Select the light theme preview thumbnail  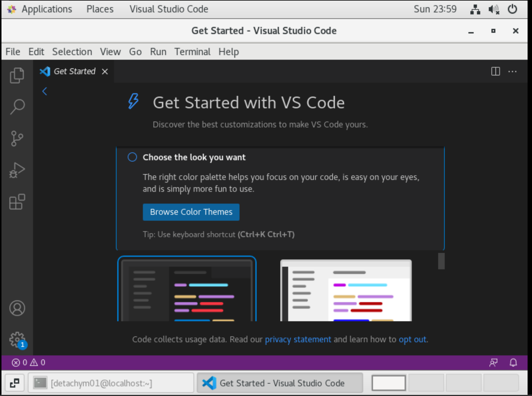pyautogui.click(x=346, y=290)
